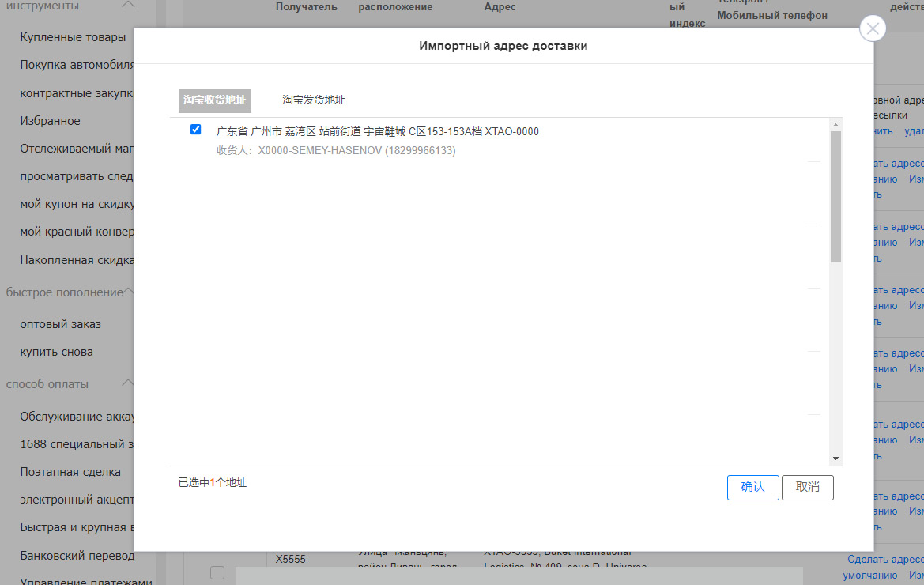Click the 已选中1个地址 selection count text
Viewport: 924px width, 585px height.
click(213, 482)
